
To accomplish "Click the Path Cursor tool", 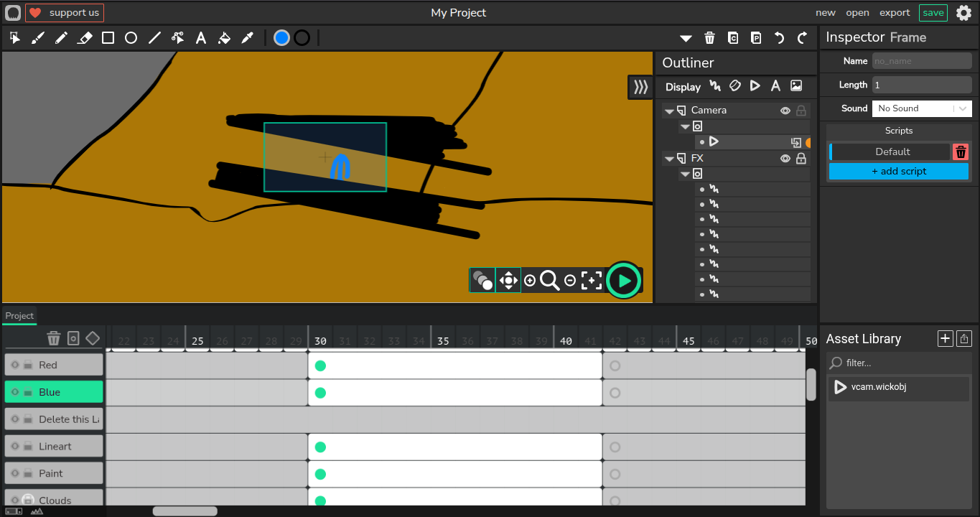I will pos(178,38).
